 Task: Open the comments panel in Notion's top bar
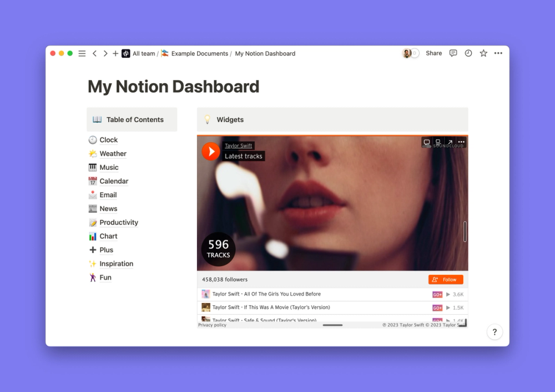click(453, 53)
